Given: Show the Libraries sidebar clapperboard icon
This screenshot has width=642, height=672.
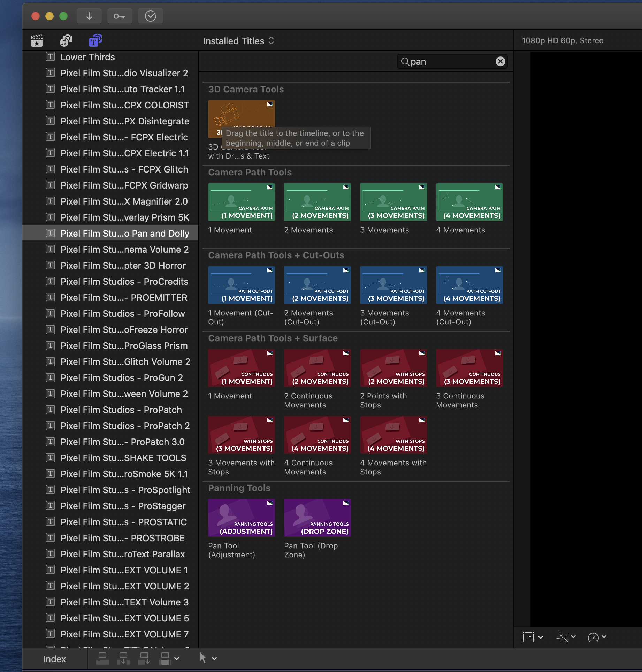Looking at the screenshot, I should click(37, 41).
